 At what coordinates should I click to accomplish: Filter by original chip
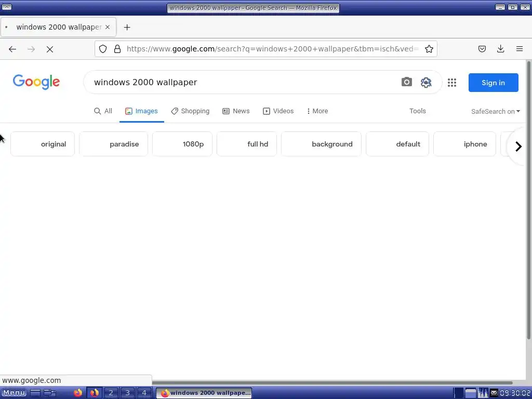click(43, 144)
